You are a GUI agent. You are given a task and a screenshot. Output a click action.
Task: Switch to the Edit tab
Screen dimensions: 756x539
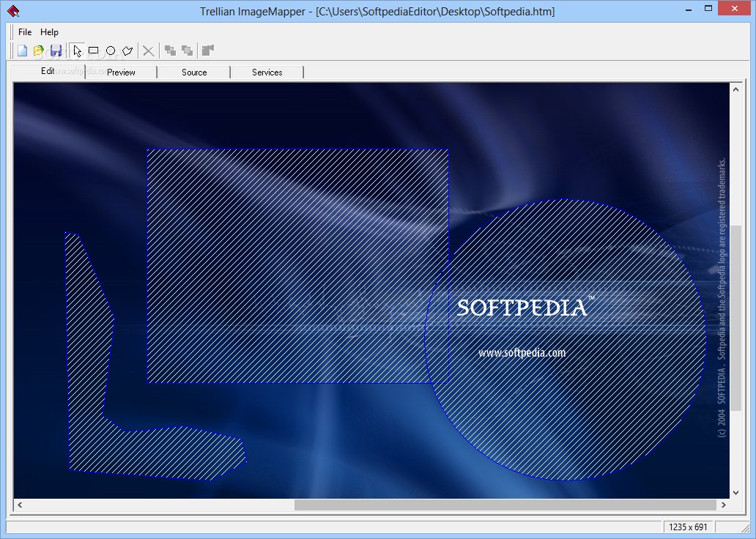pos(48,71)
